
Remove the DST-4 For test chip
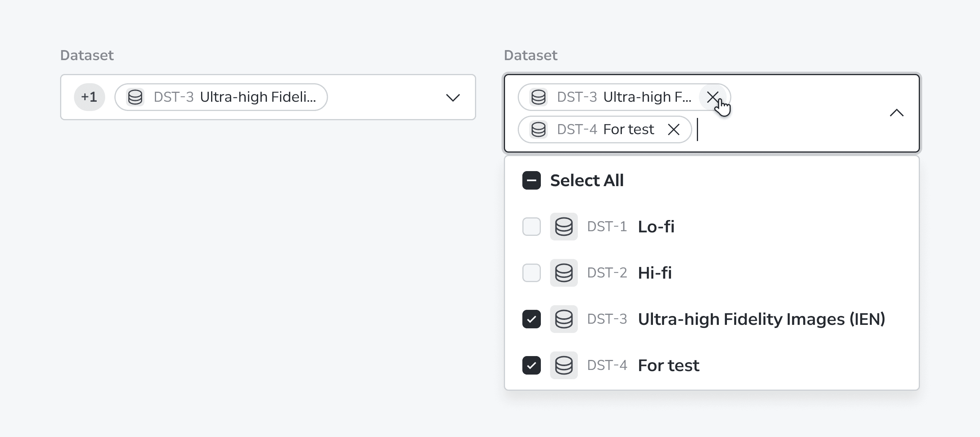[x=673, y=129]
